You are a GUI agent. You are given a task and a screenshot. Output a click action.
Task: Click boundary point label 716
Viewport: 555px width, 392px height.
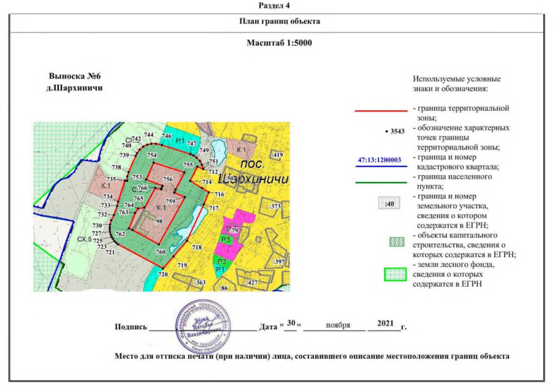[220, 194]
